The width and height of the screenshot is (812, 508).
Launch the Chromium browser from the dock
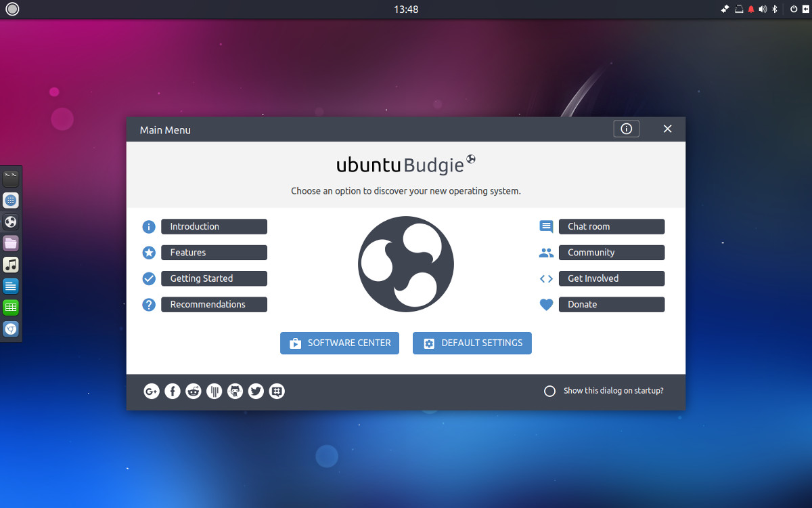(11, 329)
